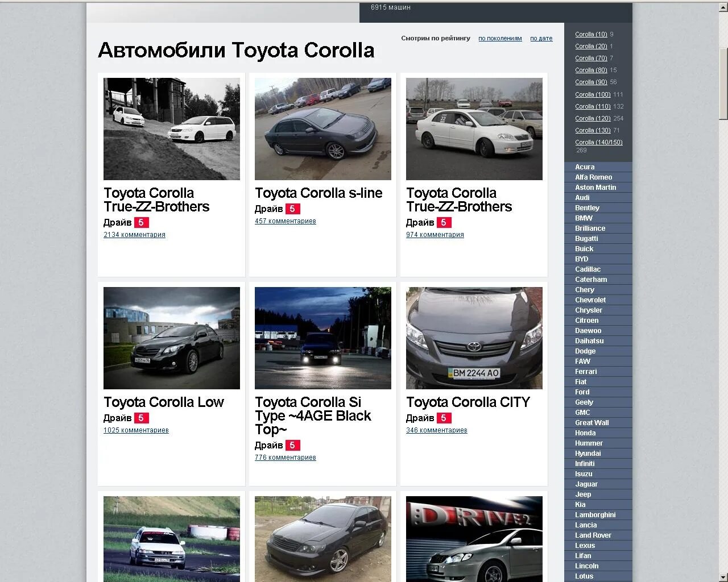Open the white race Corolla on track photo

172,539
